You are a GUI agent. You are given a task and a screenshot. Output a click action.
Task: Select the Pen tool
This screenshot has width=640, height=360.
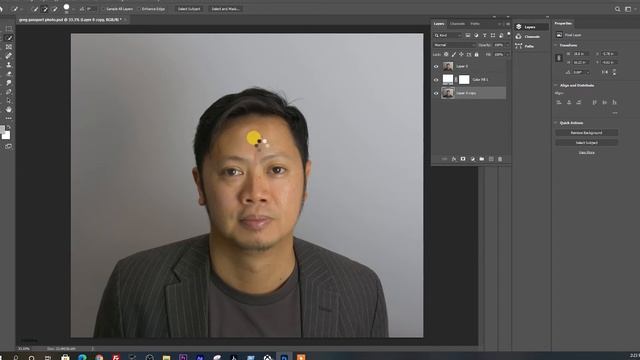pyautogui.click(x=9, y=91)
